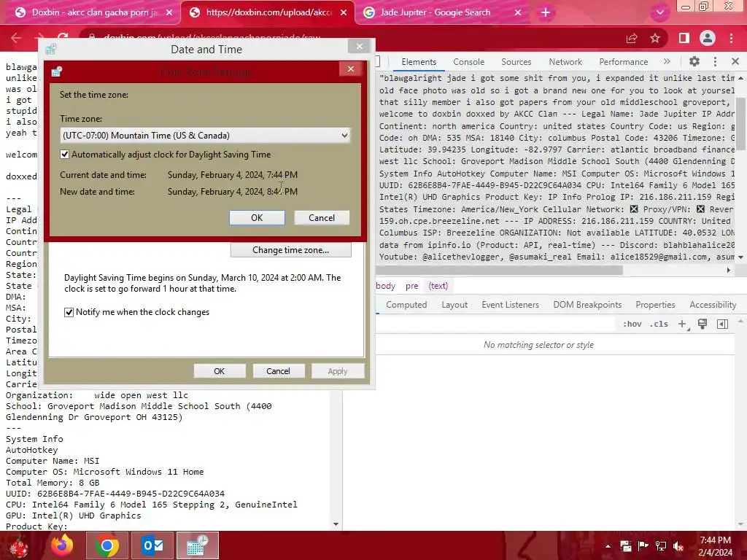Toggle element classes with .cls
The width and height of the screenshot is (747, 560).
click(659, 324)
